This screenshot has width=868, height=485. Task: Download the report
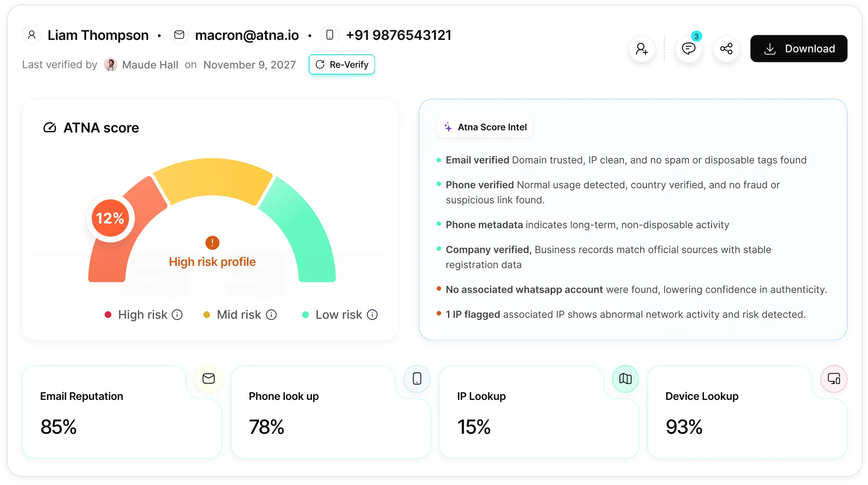coord(799,48)
